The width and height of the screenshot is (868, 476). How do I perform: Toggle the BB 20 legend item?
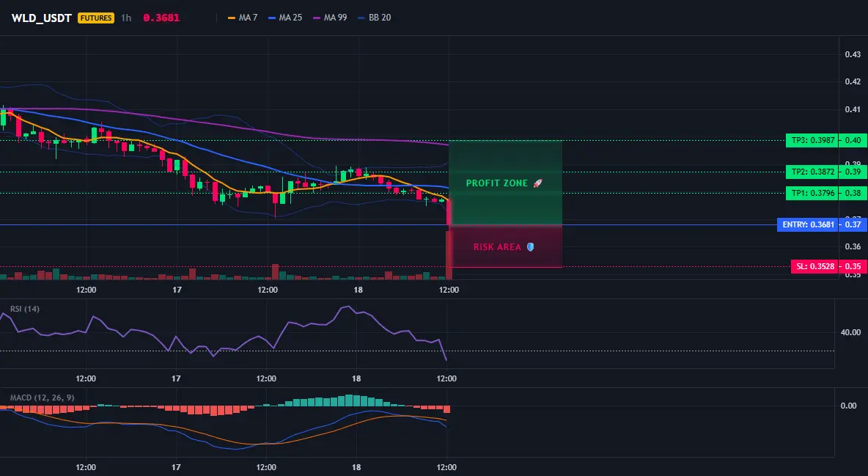point(374,18)
